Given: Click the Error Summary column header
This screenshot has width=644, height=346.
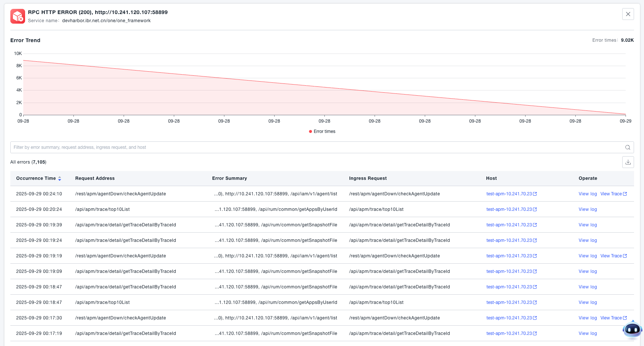Looking at the screenshot, I should tap(230, 178).
